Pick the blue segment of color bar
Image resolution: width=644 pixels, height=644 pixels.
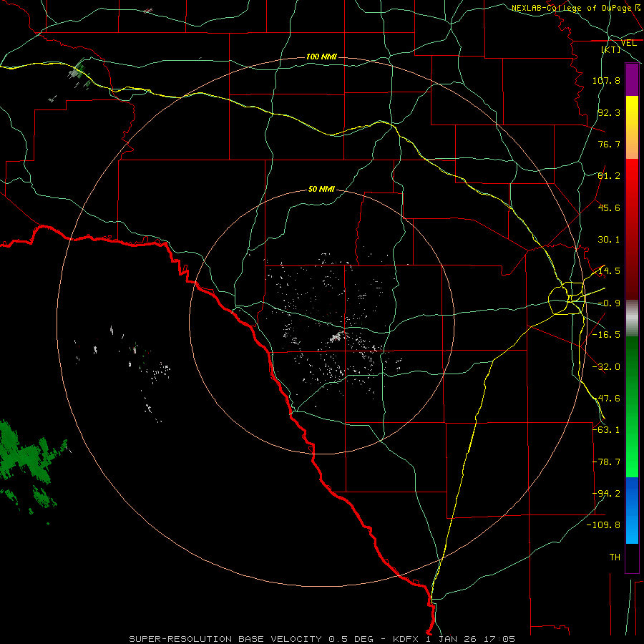tap(632, 510)
